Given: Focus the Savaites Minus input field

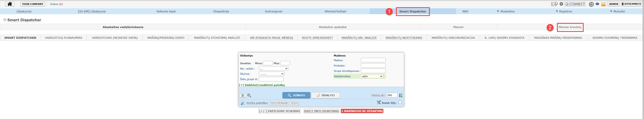Looking at the screenshot, I should click(x=268, y=63).
